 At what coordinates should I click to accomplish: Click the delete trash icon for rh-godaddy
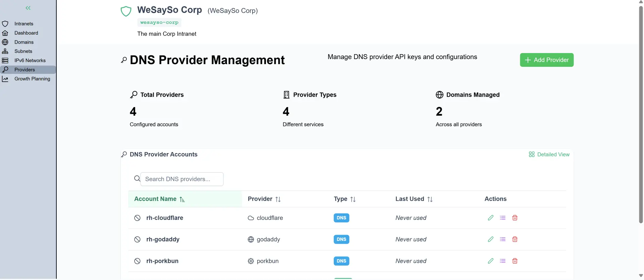click(515, 239)
